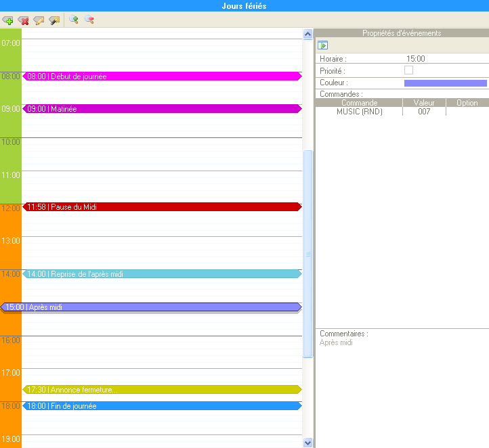The height and width of the screenshot is (448, 489).
Task: Delete the event with the red cross icon
Action: point(23,20)
